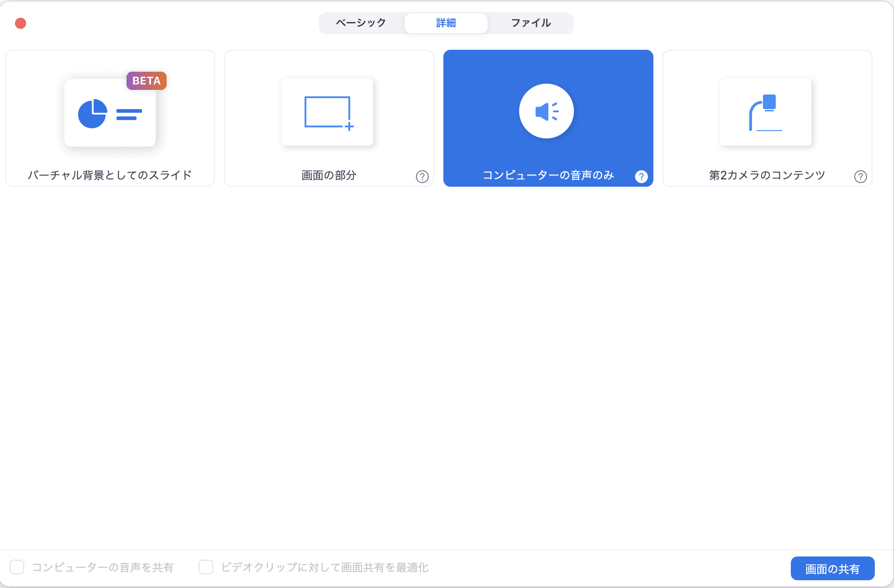Select the slides as virtual background icon

(110, 112)
